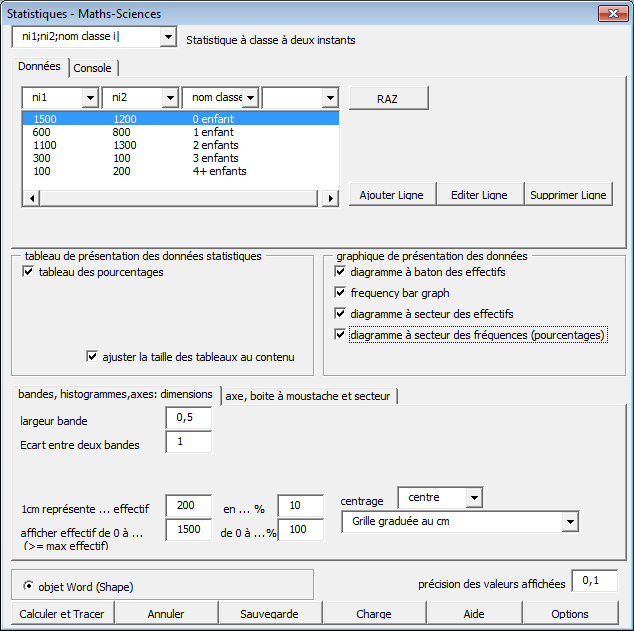Screen dimensions: 634x631
Task: Switch to the Console tab
Action: (93, 68)
